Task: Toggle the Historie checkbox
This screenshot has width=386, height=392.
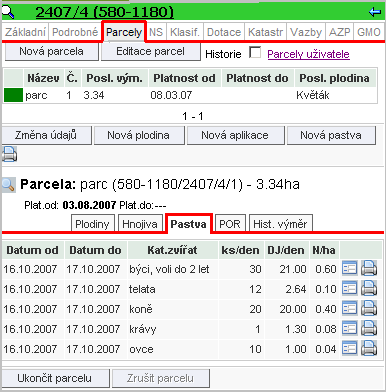Action: [255, 52]
